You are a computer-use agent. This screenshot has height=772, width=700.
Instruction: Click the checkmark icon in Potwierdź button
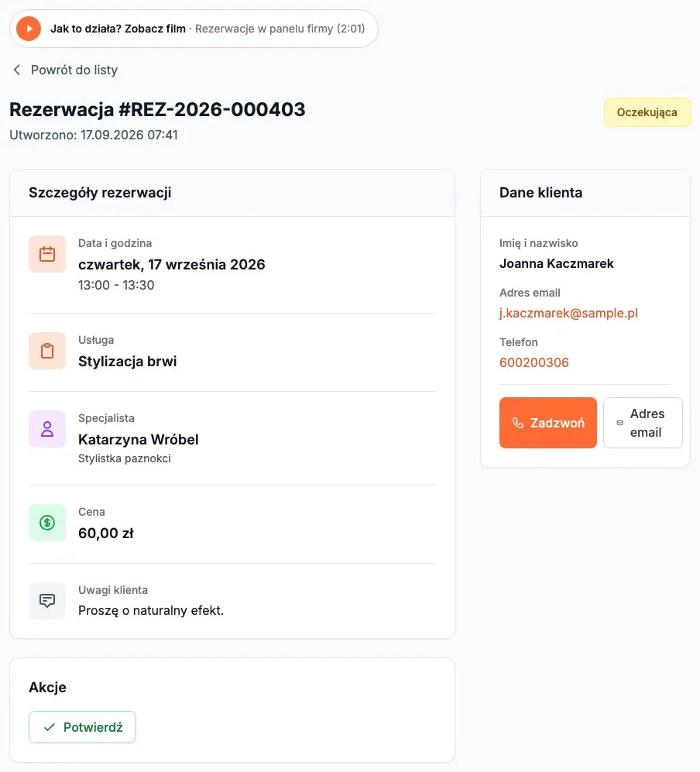[x=50, y=727]
